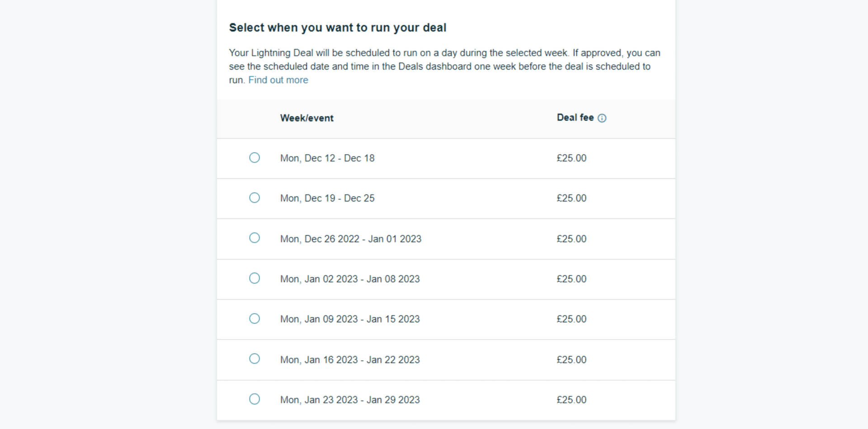Viewport: 868px width, 429px height.
Task: Select the Jan 02 - Jan 08 2023 radio button
Action: tap(255, 278)
